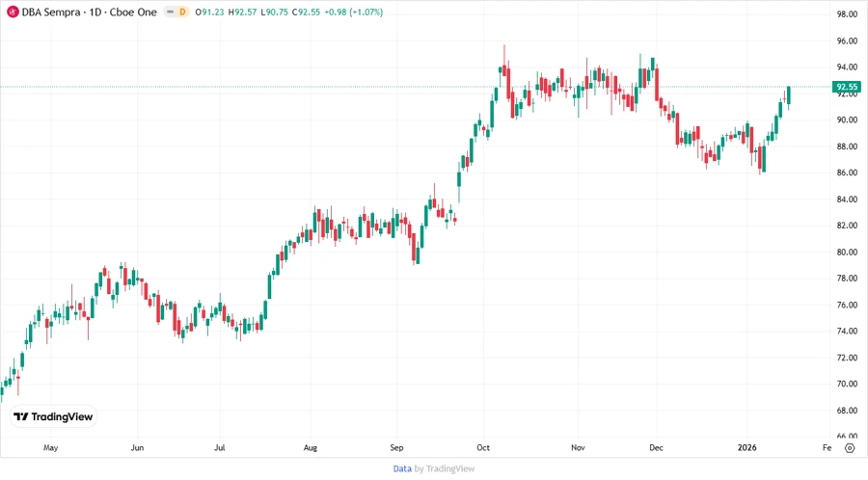This screenshot has width=868, height=480.
Task: Click the 80.00 price axis label
Action: tap(847, 253)
